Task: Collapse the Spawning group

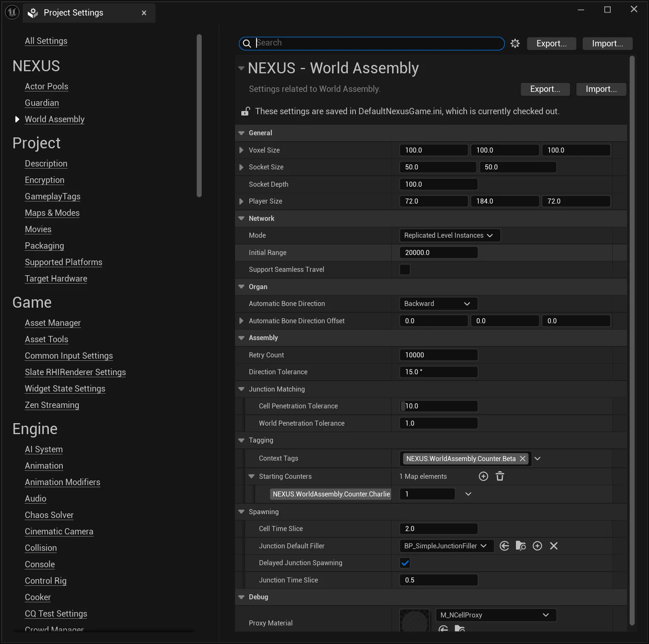Action: (241, 512)
